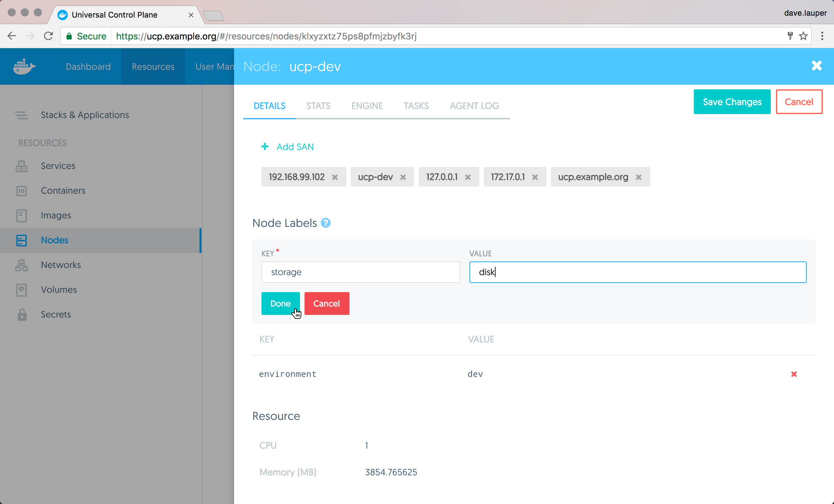Reload the page in browser
The width and height of the screenshot is (834, 504).
click(x=48, y=36)
